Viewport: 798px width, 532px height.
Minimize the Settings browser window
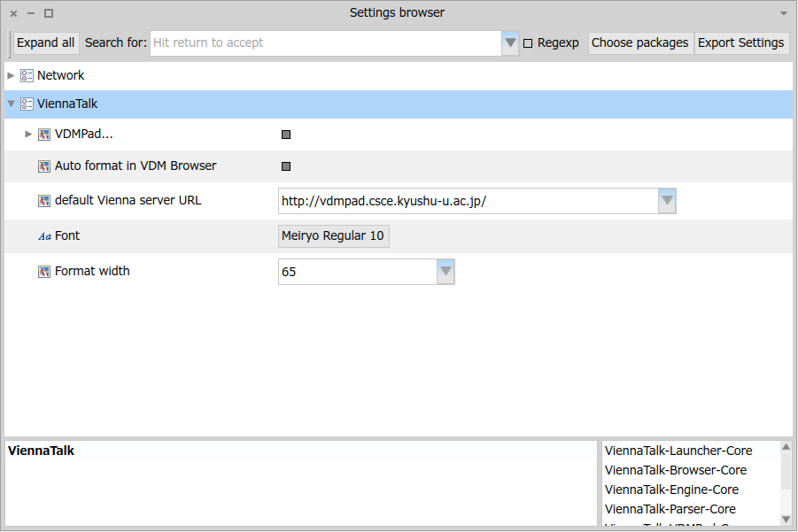point(31,13)
